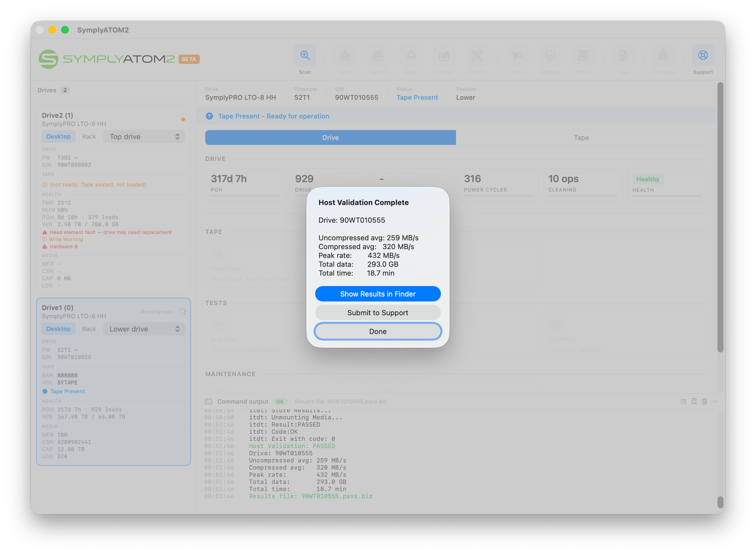The width and height of the screenshot is (756, 555).
Task: Click "10 ops" cleaning value
Action: coord(563,178)
